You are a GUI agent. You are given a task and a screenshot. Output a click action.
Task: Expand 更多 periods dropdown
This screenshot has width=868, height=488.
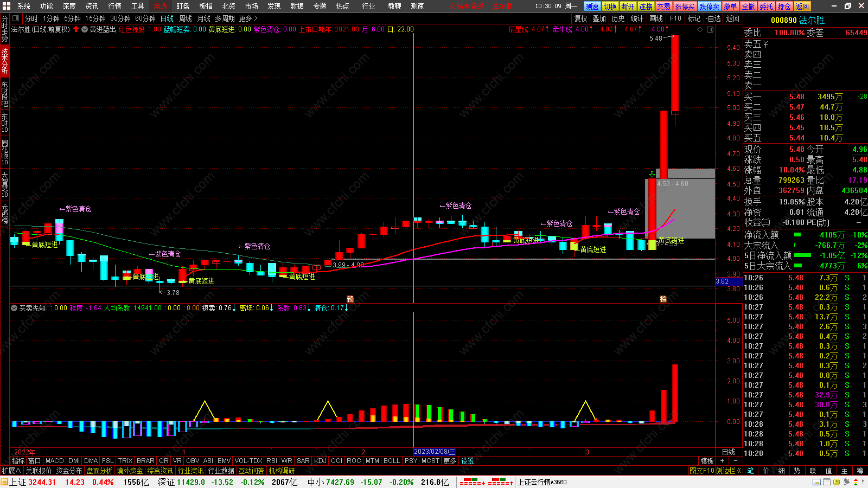pyautogui.click(x=248, y=18)
